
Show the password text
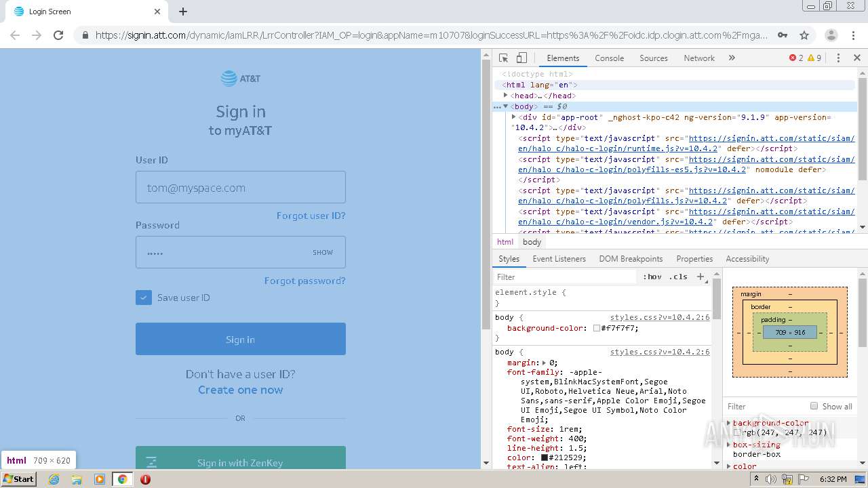pos(323,252)
